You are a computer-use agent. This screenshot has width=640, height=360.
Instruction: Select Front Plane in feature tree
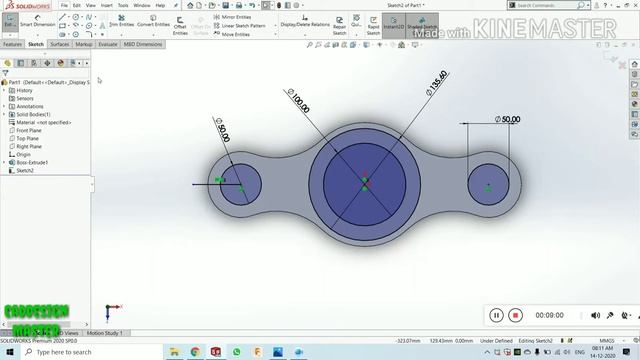[25, 130]
